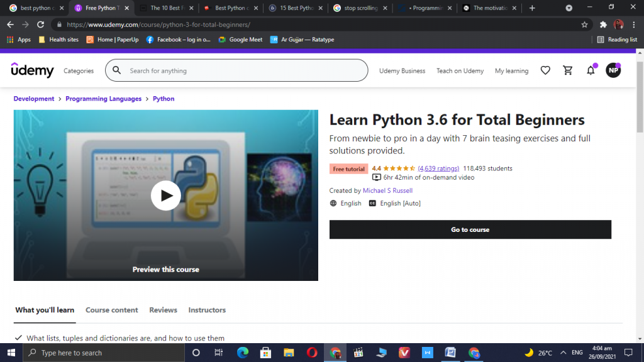This screenshot has width=644, height=362.
Task: Open Windows Start menu
Action: click(x=11, y=353)
